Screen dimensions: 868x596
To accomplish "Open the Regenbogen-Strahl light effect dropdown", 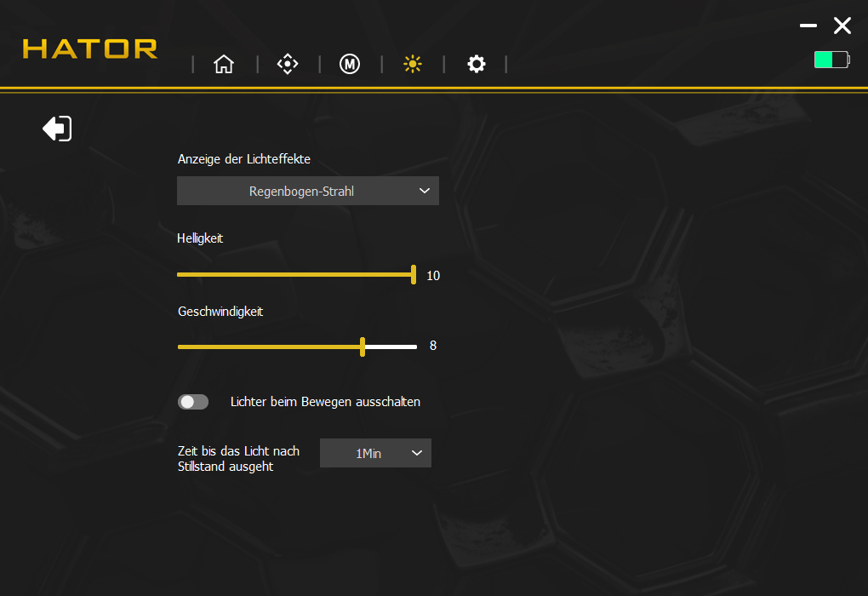I will pyautogui.click(x=307, y=192).
